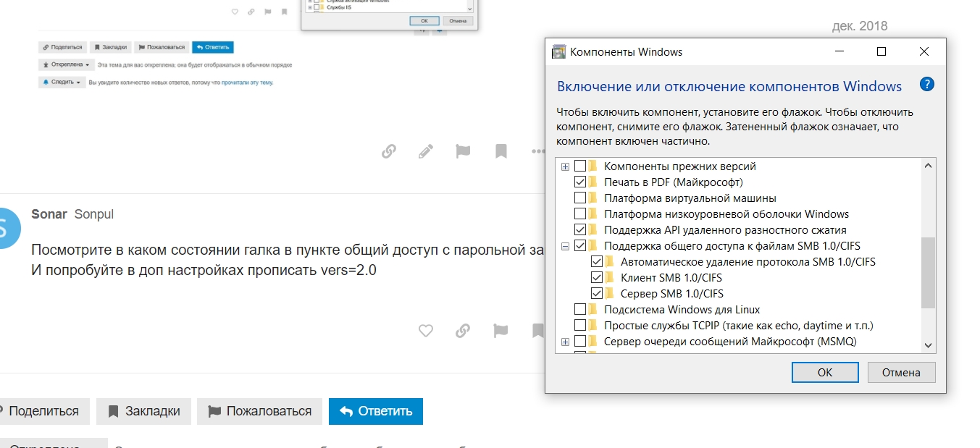Uncheck Сервер SMB 1.0/CIFS checkbox

point(597,294)
